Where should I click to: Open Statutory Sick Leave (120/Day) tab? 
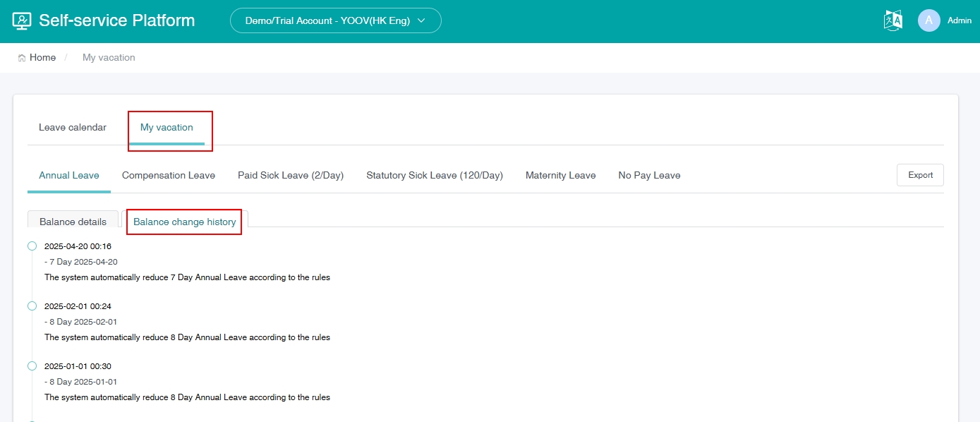click(x=435, y=176)
